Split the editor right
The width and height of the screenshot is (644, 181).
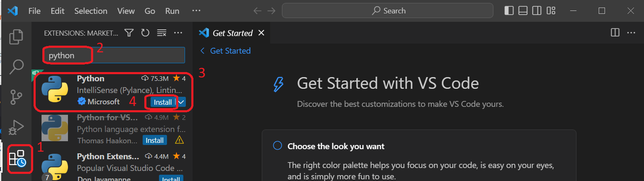(x=615, y=33)
